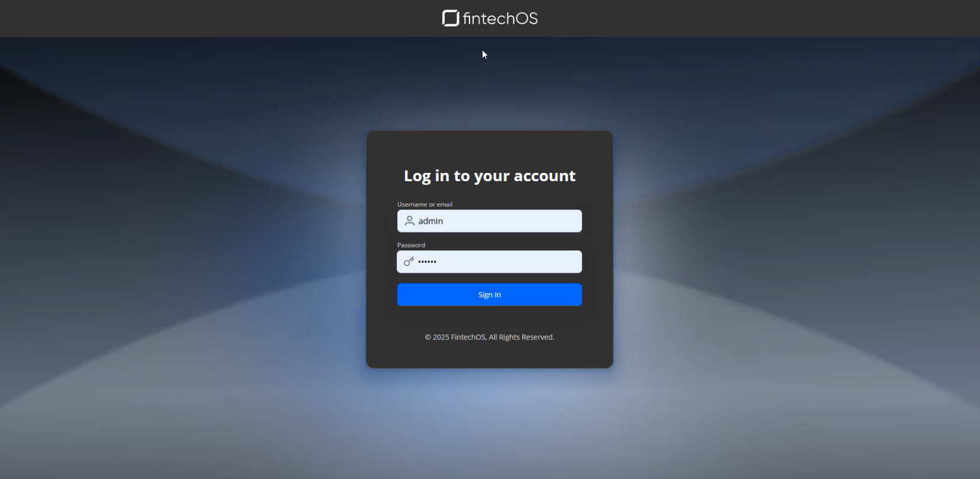Click the fintechOS wordmark in header

500,19
